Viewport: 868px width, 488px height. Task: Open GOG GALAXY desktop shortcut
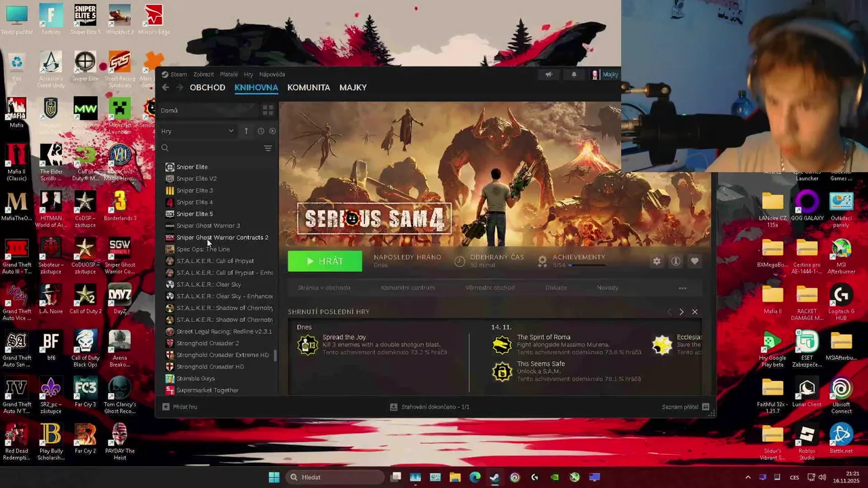(807, 207)
